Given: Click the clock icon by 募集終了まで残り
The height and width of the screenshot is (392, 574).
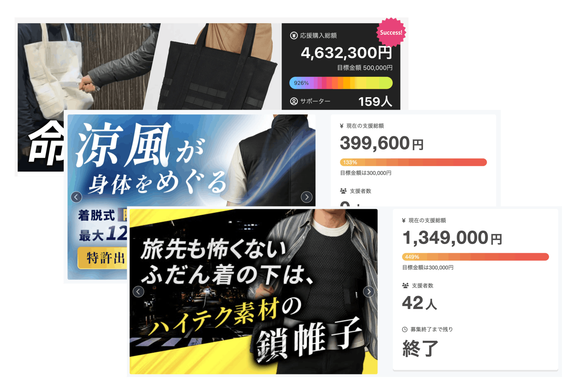Looking at the screenshot, I should click(x=405, y=329).
